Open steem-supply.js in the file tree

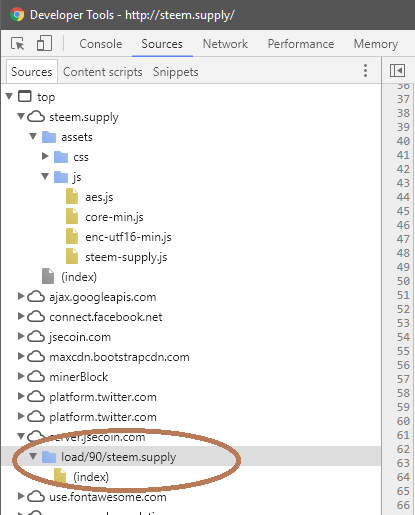[126, 257]
